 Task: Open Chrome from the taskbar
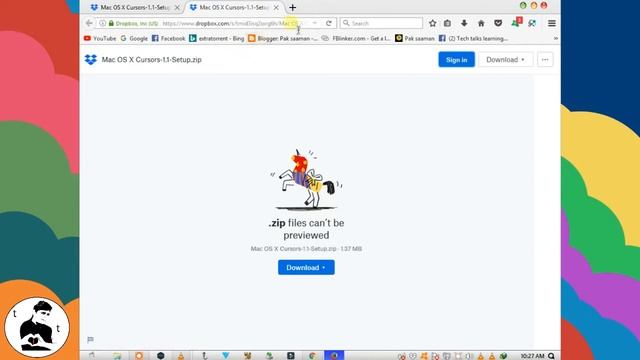click(312, 356)
